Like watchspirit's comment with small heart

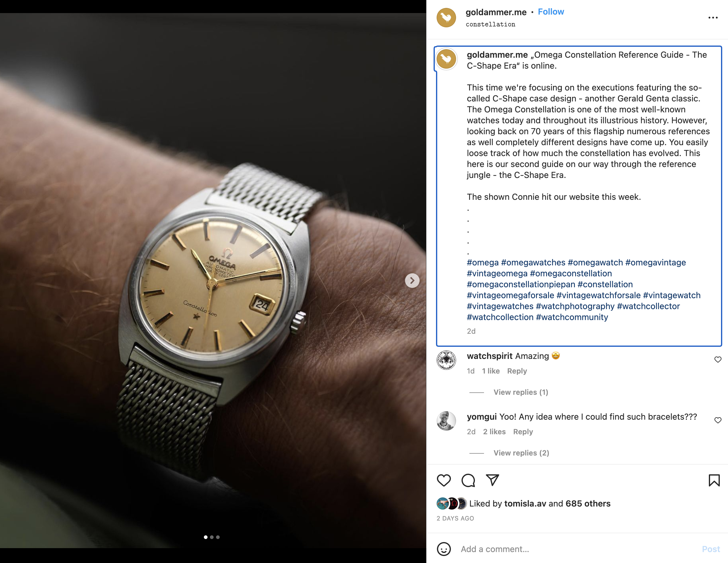(718, 360)
